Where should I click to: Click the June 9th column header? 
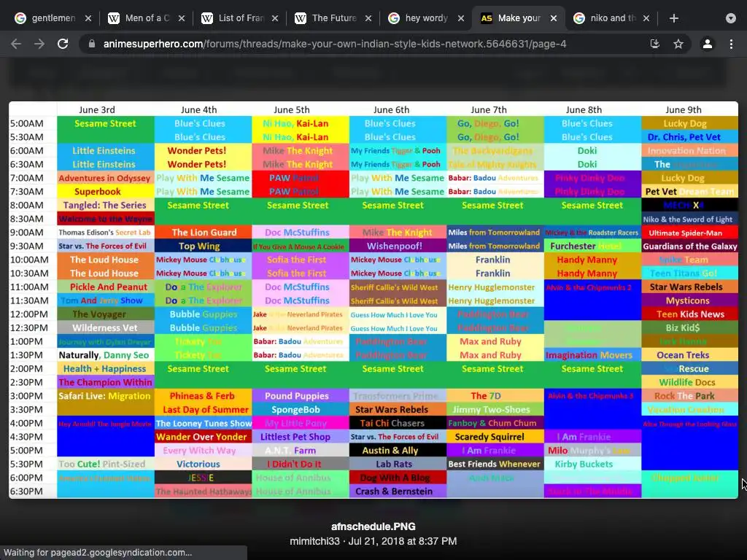683,109
